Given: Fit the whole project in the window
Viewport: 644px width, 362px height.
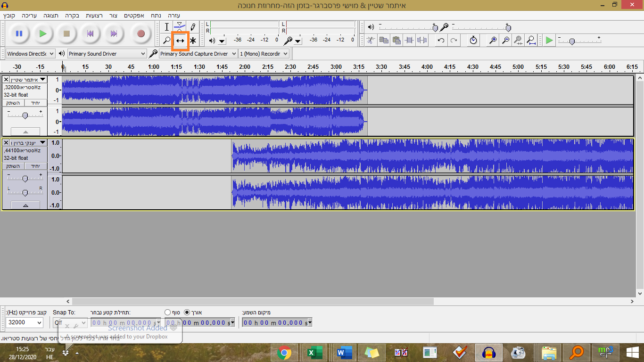Looking at the screenshot, I should (x=531, y=40).
